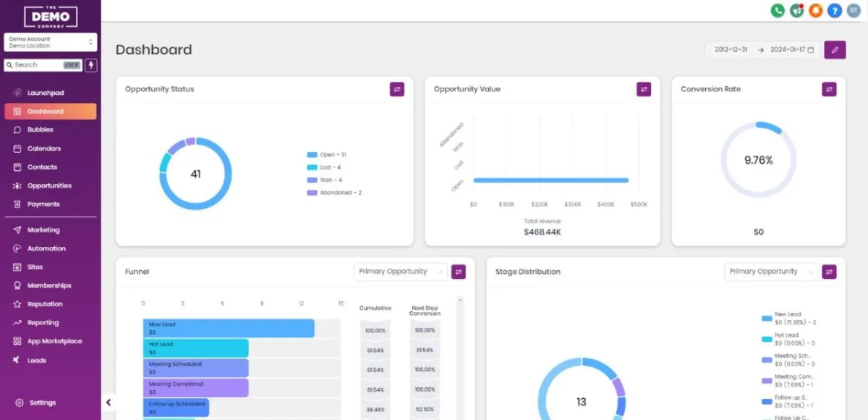Click the Opportunity Value filter icon
Viewport: 868px width, 420px height.
coord(644,89)
